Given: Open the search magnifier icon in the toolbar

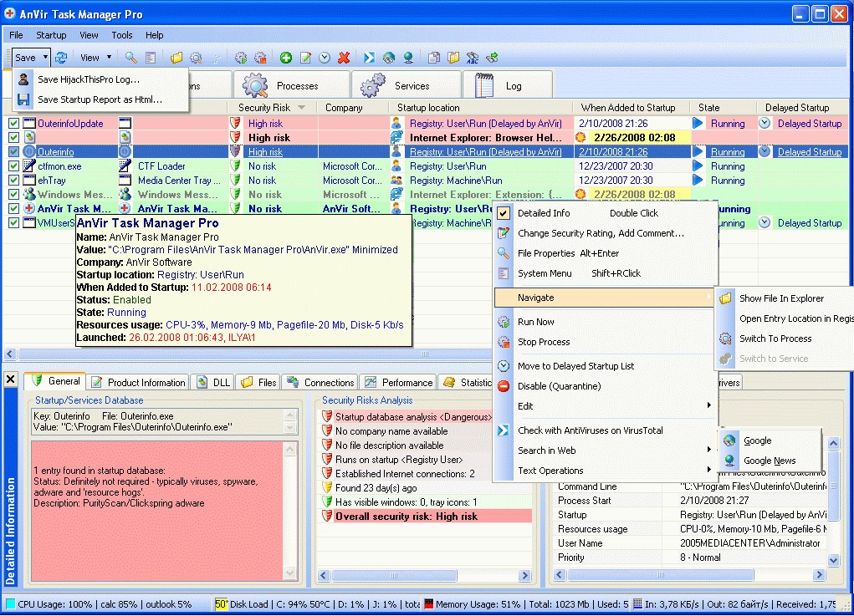Looking at the screenshot, I should [129, 57].
